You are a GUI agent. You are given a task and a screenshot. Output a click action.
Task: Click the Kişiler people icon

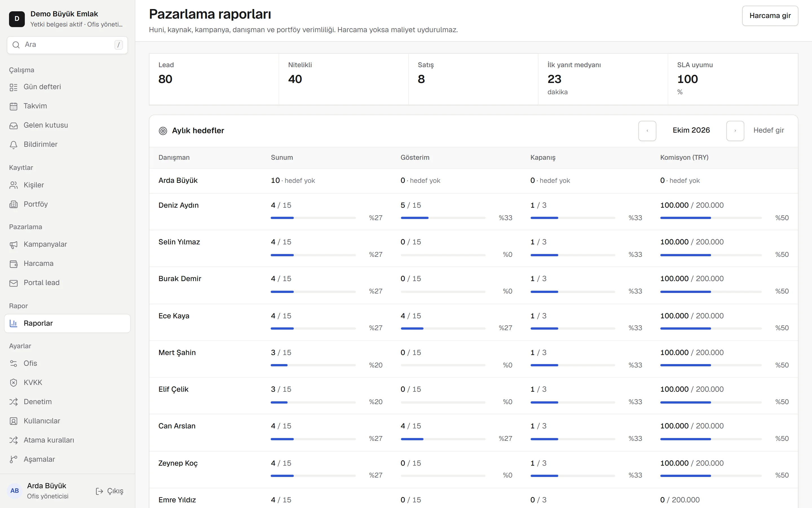click(14, 185)
